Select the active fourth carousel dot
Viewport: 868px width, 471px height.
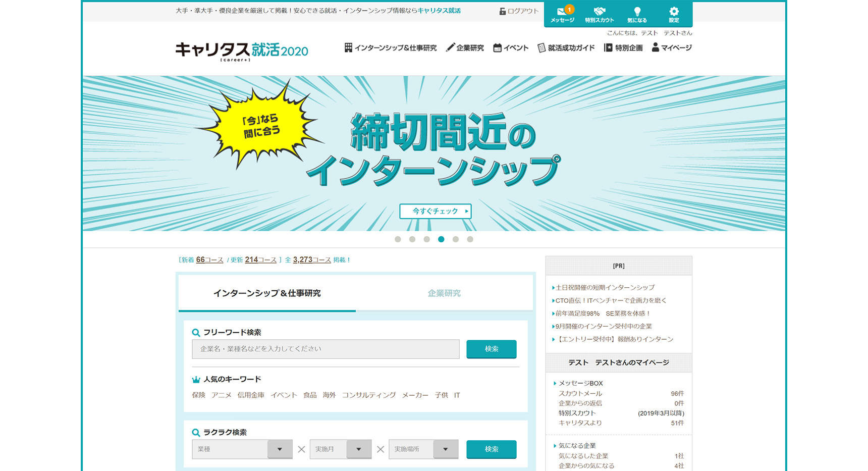pos(441,239)
